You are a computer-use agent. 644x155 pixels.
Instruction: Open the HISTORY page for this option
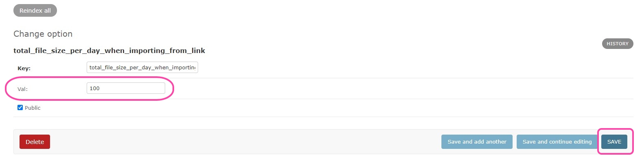click(x=617, y=44)
